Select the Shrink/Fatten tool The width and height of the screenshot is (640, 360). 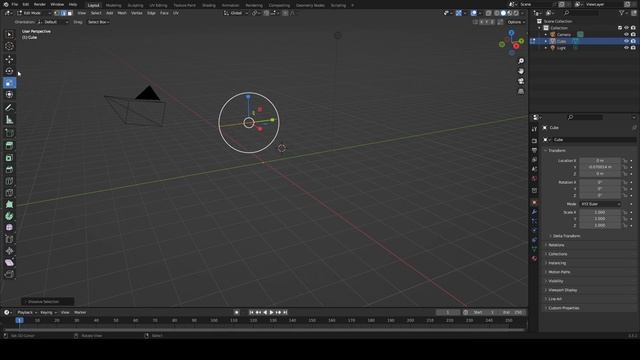[x=9, y=251]
